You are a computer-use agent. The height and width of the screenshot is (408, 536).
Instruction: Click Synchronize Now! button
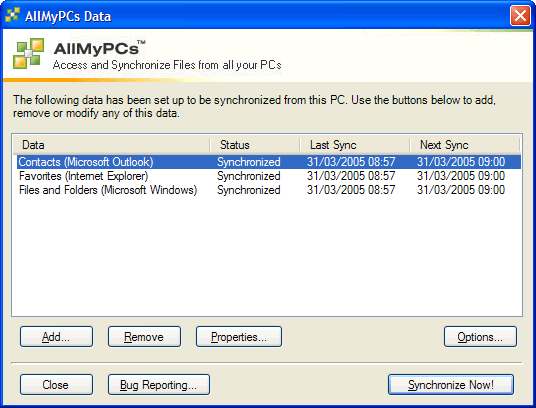coord(451,384)
